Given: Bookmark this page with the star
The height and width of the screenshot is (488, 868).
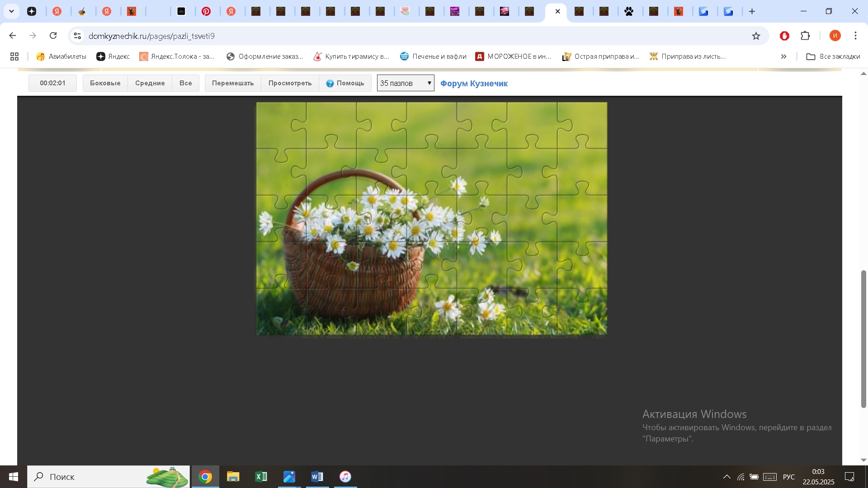Looking at the screenshot, I should [x=756, y=36].
